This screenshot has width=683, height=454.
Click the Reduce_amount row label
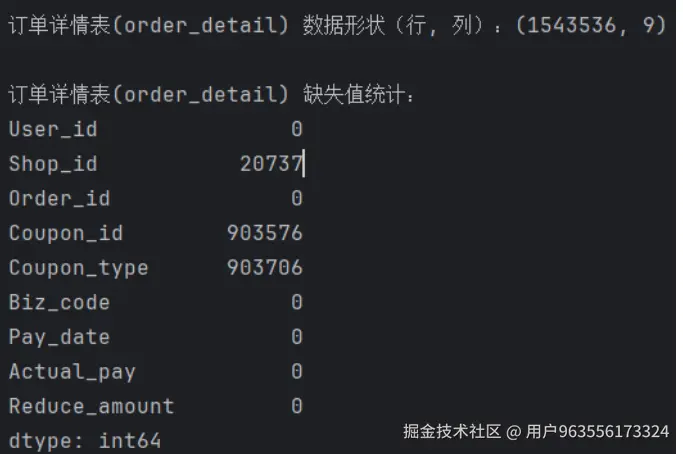(x=91, y=406)
